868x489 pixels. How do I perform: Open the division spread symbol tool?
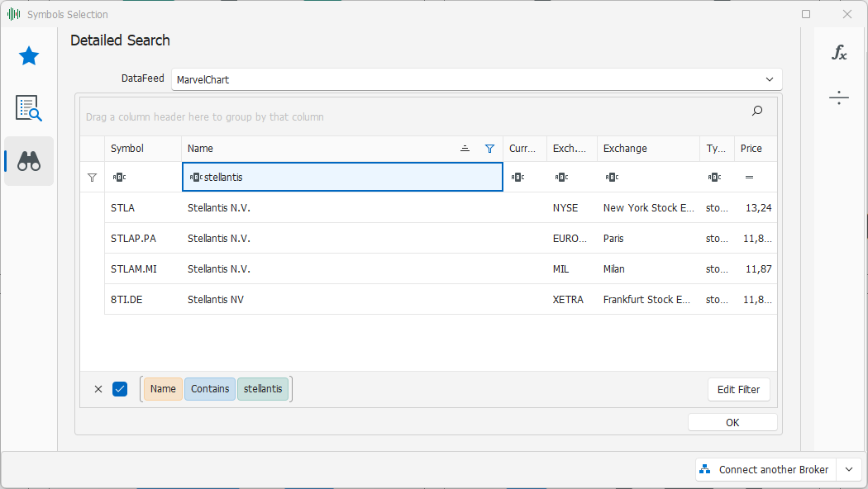[x=839, y=98]
